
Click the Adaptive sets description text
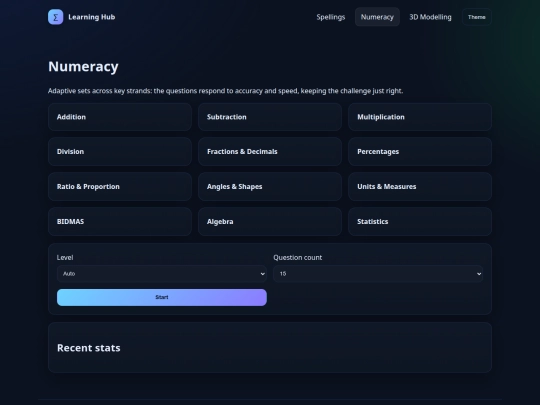tap(226, 91)
